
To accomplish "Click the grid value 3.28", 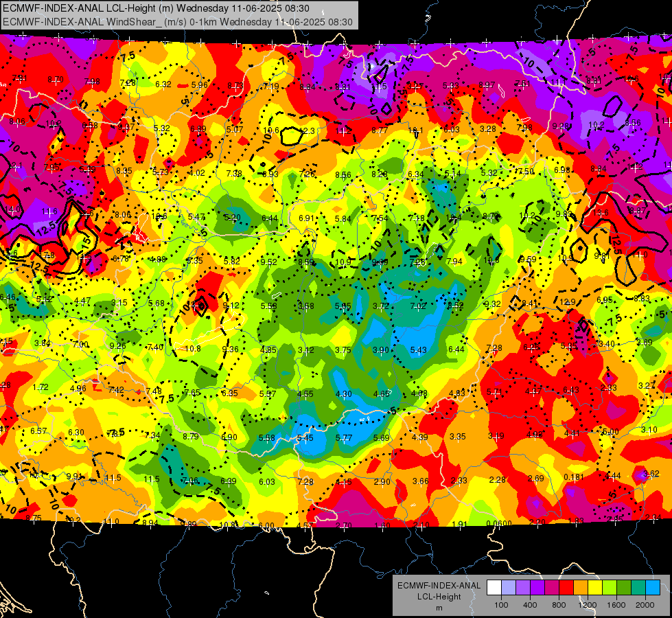I will click(488, 129).
